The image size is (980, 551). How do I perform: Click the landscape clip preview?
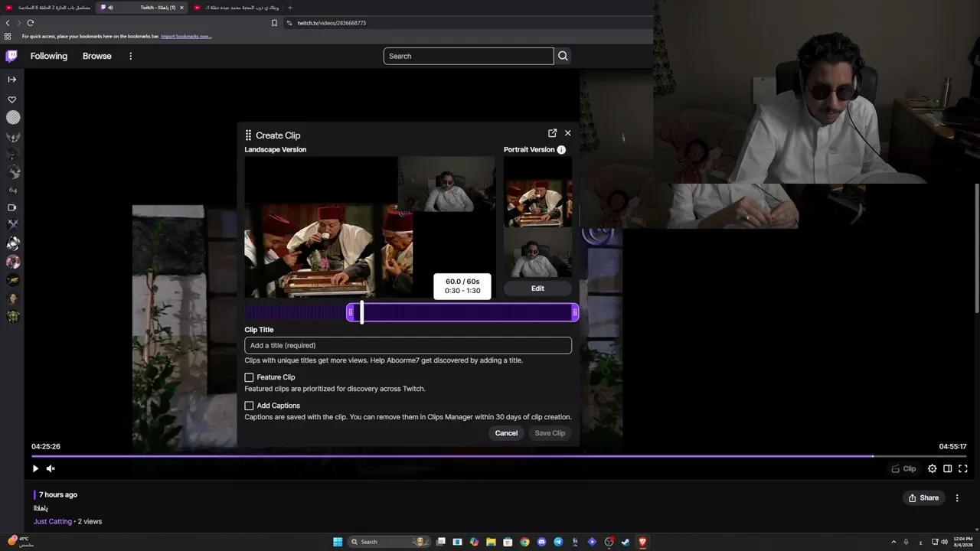tap(370, 227)
